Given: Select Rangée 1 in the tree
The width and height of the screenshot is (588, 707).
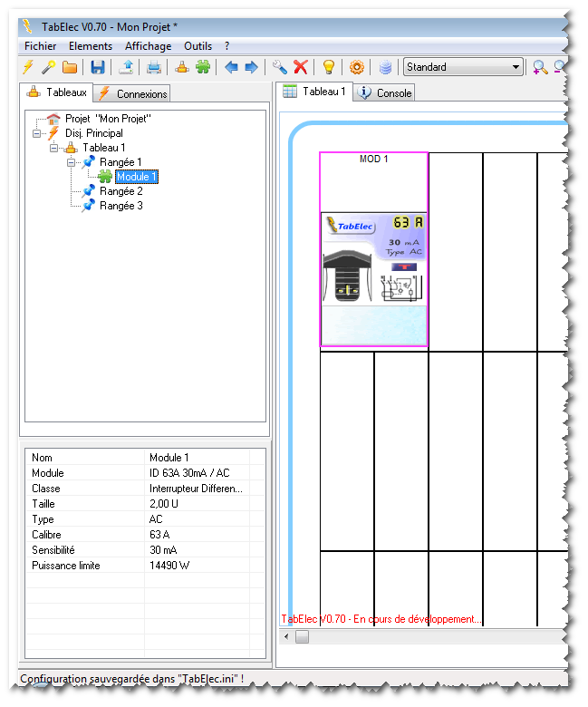Looking at the screenshot, I should click(x=120, y=162).
